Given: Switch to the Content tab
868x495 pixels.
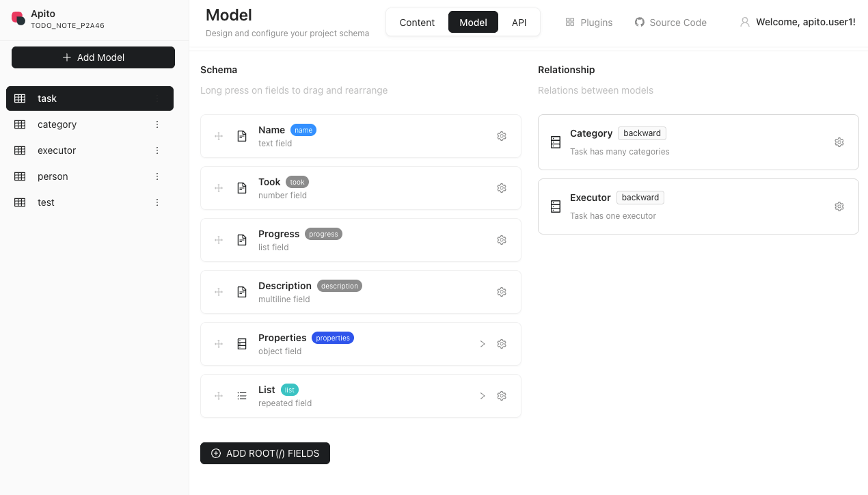Looking at the screenshot, I should click(417, 23).
